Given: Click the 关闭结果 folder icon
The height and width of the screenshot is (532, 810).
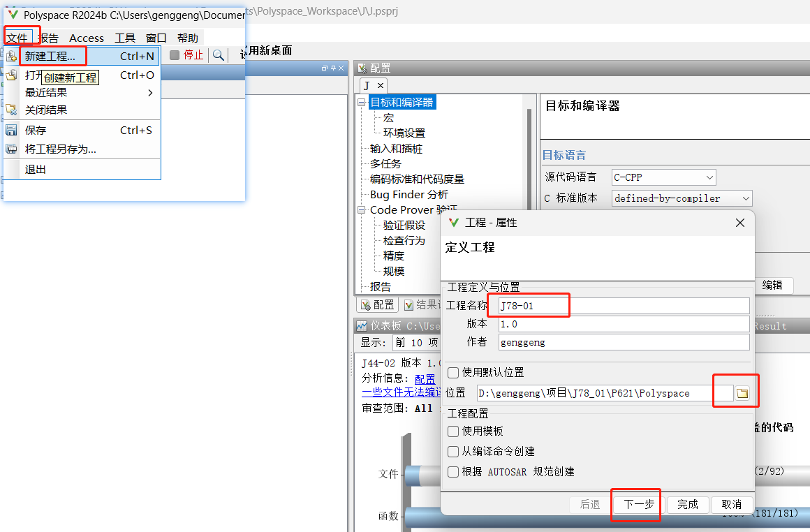Looking at the screenshot, I should 11,110.
